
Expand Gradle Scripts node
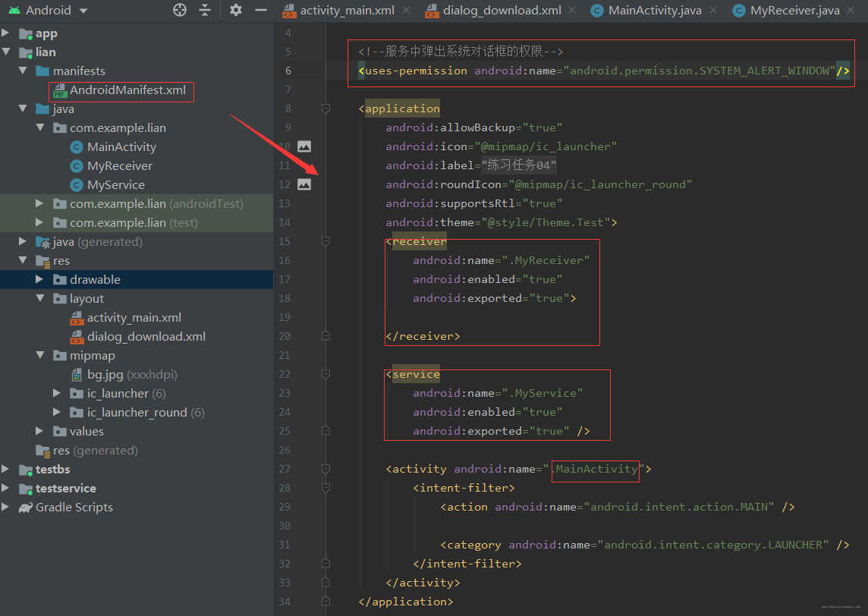pos(5,507)
